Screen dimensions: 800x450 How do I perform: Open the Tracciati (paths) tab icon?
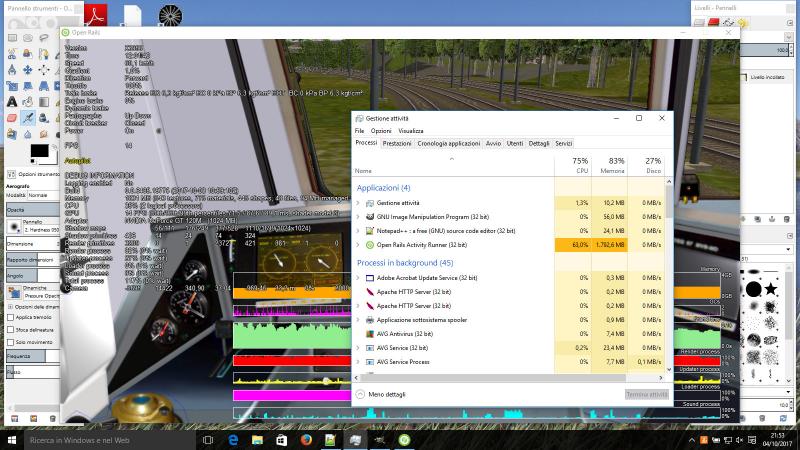click(728, 23)
